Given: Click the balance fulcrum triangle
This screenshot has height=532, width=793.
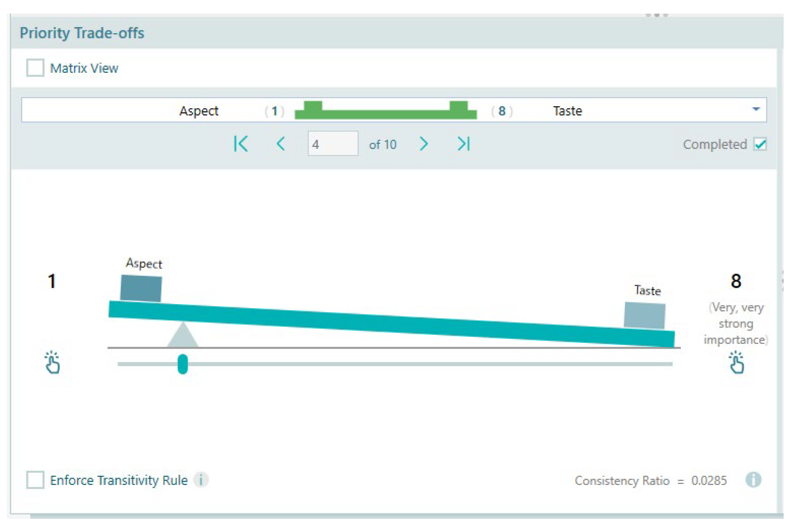Looking at the screenshot, I should [x=183, y=336].
